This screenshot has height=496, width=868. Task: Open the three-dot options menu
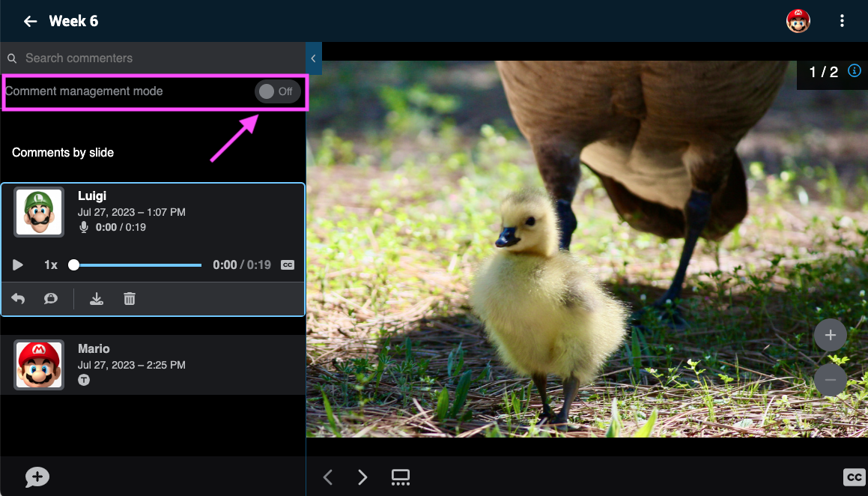point(843,21)
